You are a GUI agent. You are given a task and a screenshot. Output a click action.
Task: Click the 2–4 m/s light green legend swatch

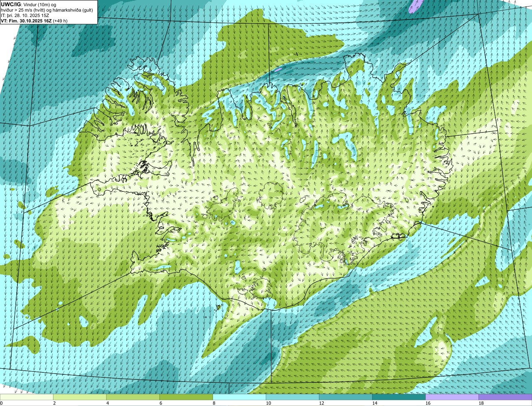pos(80,397)
